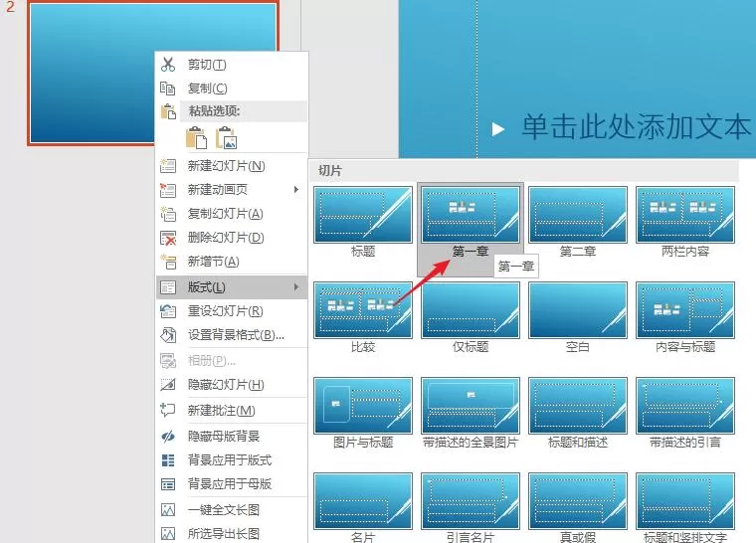The height and width of the screenshot is (543, 756).
Task: Choose 重设幻灯片(R) menu entry
Action: 232,311
